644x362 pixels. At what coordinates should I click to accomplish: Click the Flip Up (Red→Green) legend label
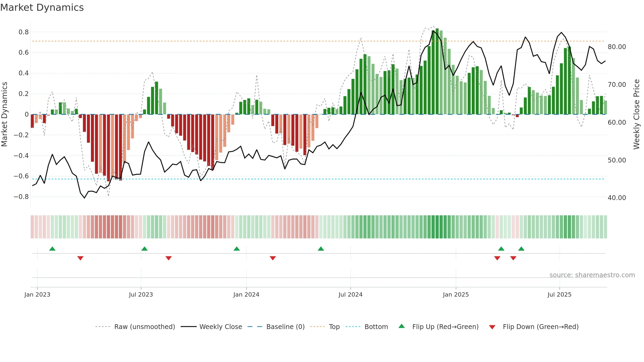445,327
